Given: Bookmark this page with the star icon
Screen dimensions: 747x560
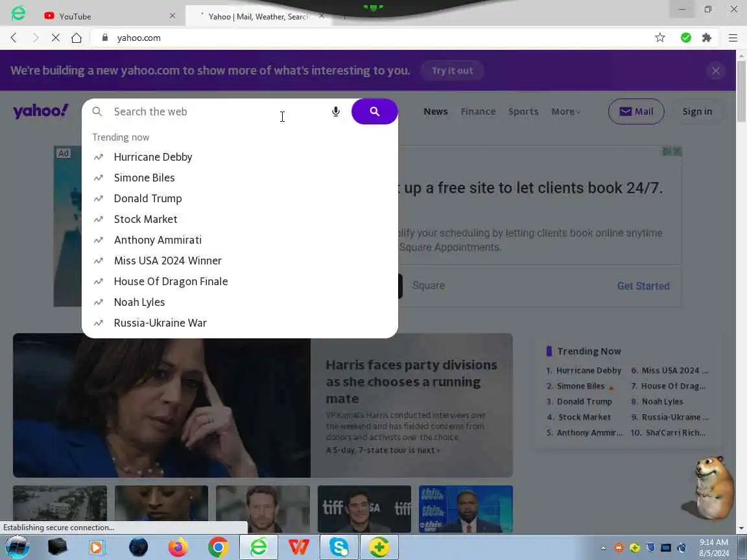Looking at the screenshot, I should [660, 38].
